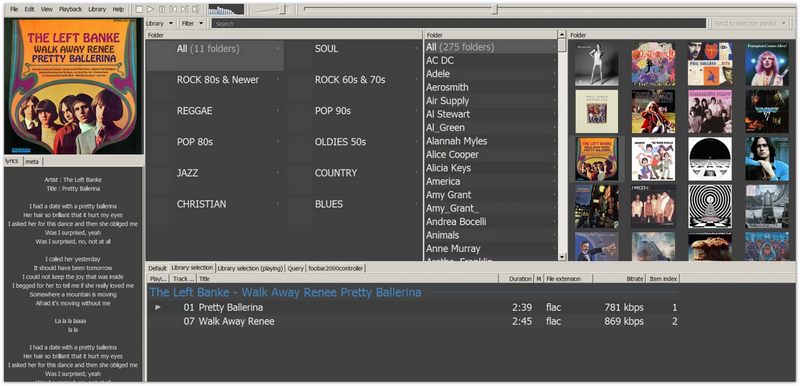Go to the previous track

[x=173, y=9]
